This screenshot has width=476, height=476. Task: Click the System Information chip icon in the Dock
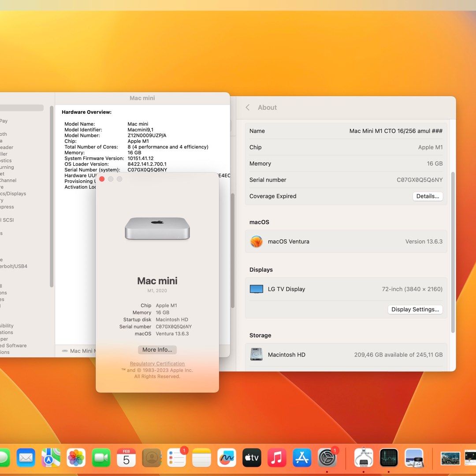click(x=364, y=457)
